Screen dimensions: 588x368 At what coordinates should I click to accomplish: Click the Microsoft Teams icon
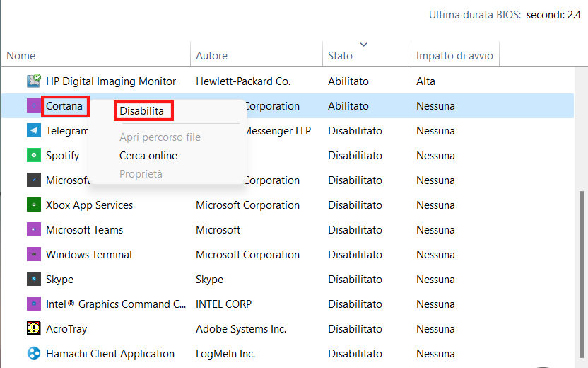coord(34,230)
